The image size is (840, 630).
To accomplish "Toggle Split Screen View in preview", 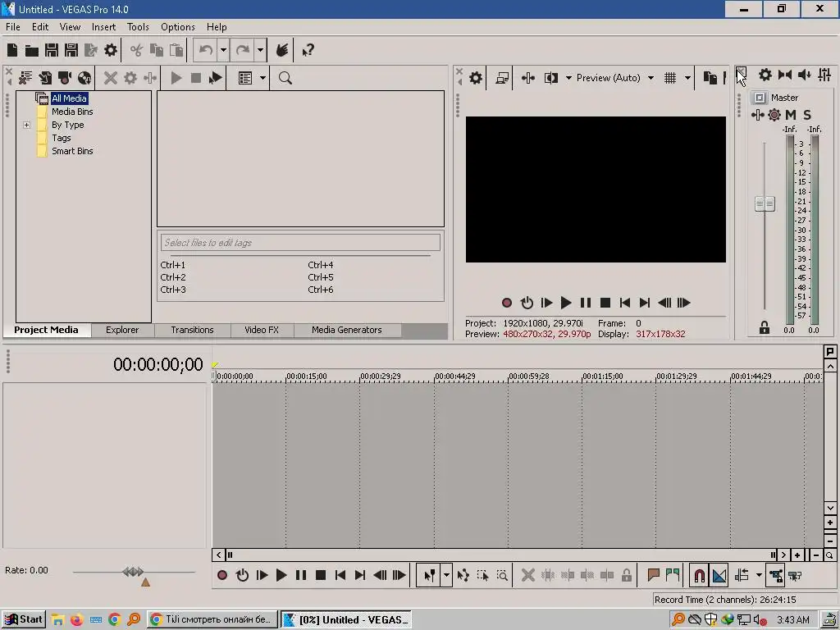I will tap(550, 78).
